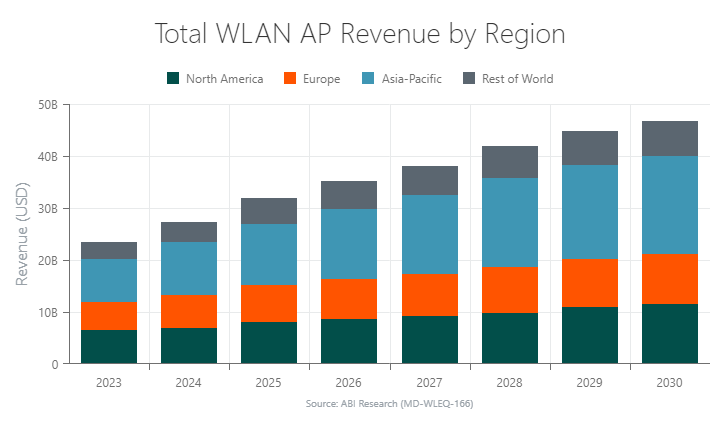The width and height of the screenshot is (720, 440).
Task: Click the 40B y-axis label
Action: pyautogui.click(x=48, y=157)
